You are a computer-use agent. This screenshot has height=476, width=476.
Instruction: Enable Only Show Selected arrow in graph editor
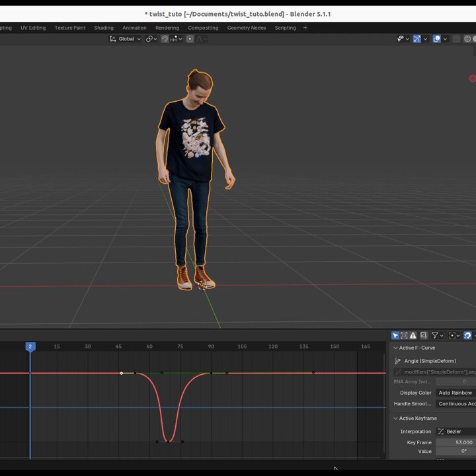[395, 335]
